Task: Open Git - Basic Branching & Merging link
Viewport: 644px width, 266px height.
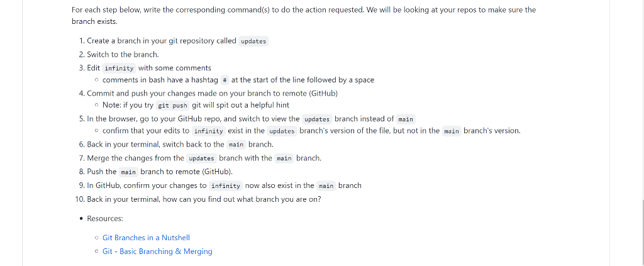Action: pyautogui.click(x=157, y=252)
